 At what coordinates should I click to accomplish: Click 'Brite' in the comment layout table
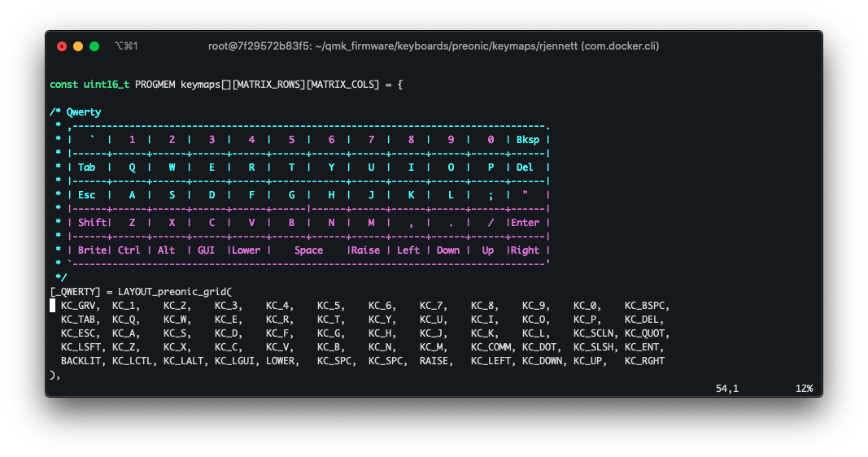93,250
